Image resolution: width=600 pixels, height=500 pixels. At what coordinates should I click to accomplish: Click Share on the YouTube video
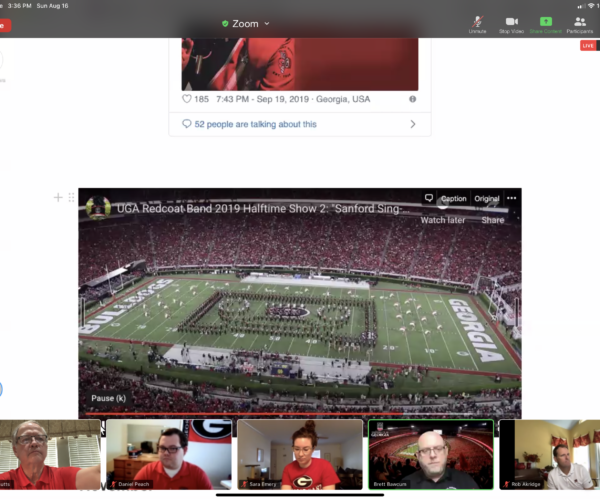coord(492,220)
